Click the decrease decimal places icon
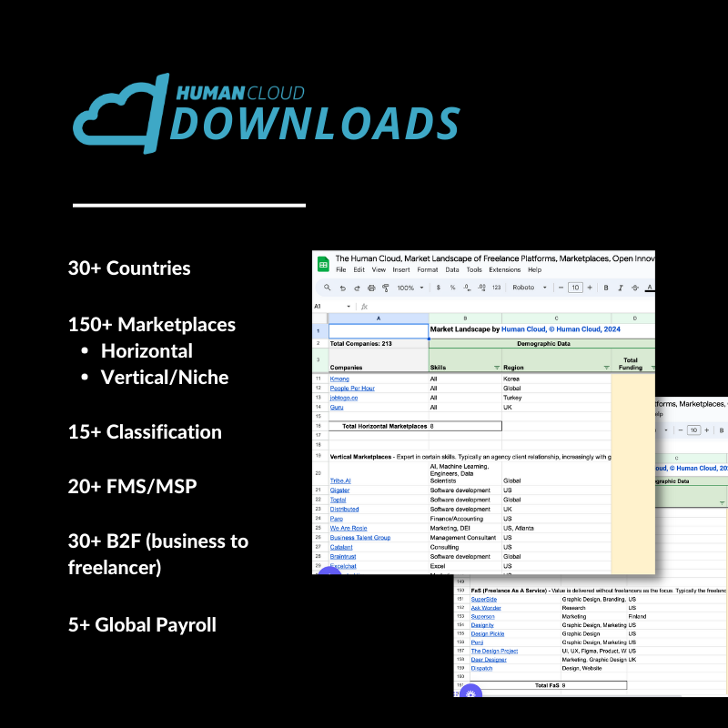This screenshot has height=728, width=728. (x=467, y=288)
